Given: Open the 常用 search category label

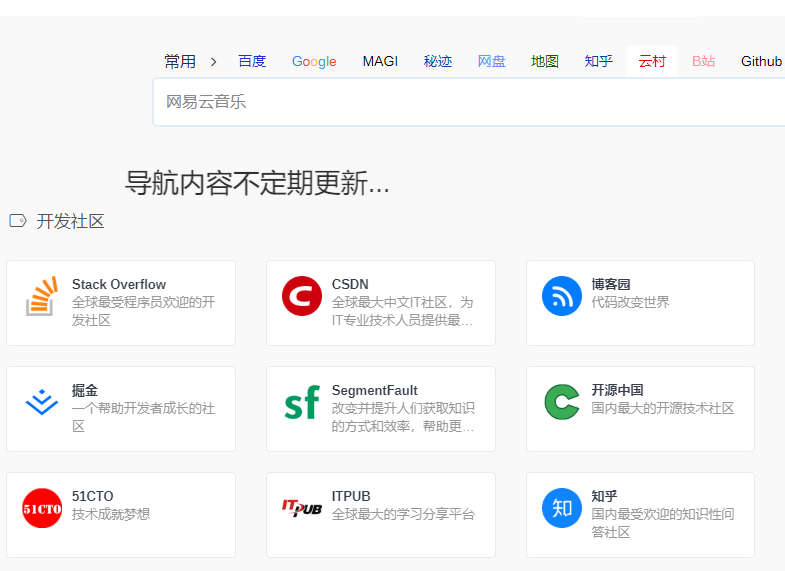Looking at the screenshot, I should click(x=180, y=62).
